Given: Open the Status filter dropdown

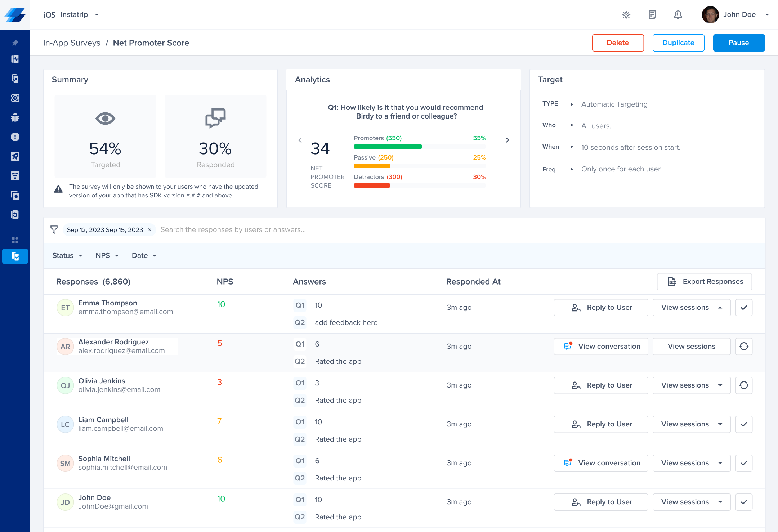Looking at the screenshot, I should coord(67,256).
